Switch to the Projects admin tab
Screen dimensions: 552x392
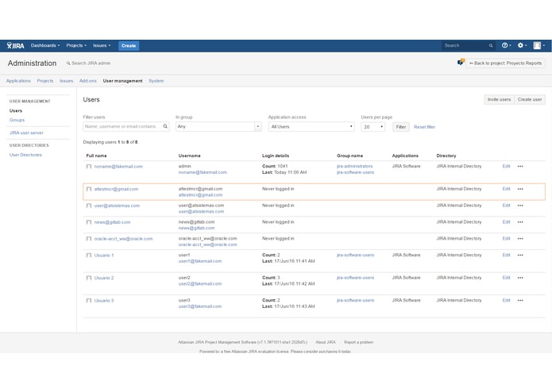[x=45, y=81]
